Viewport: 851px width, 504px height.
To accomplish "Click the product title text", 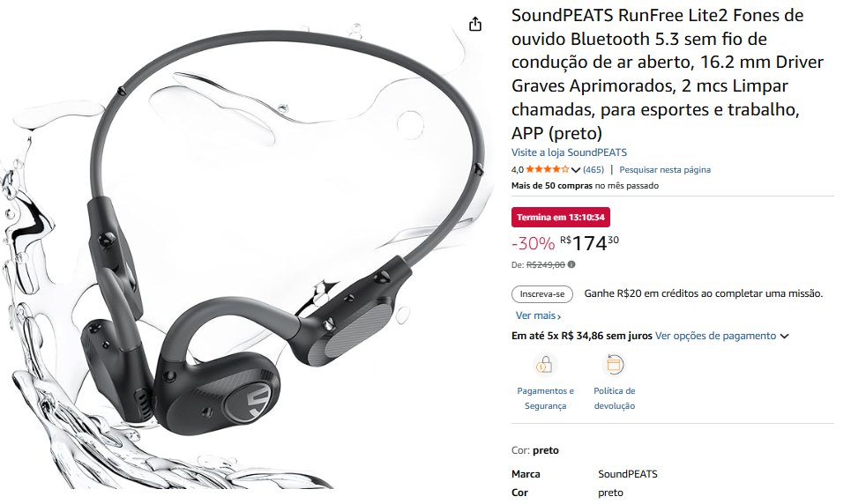I will click(x=668, y=74).
